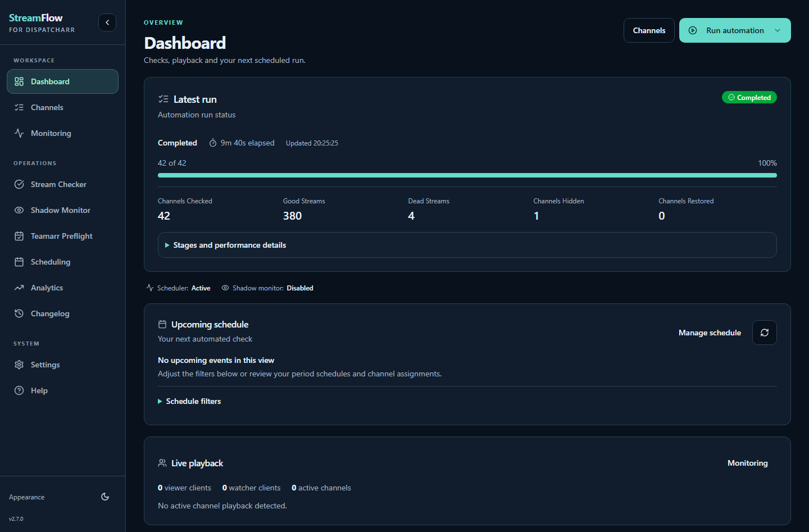Click the Dead Streams value 4
The height and width of the screenshot is (532, 809).
(x=411, y=216)
